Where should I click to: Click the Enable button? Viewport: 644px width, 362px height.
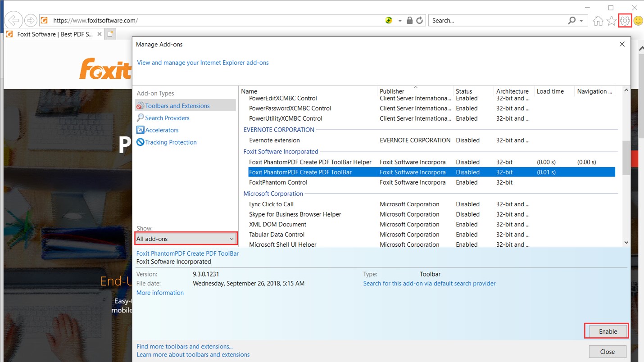pos(608,331)
